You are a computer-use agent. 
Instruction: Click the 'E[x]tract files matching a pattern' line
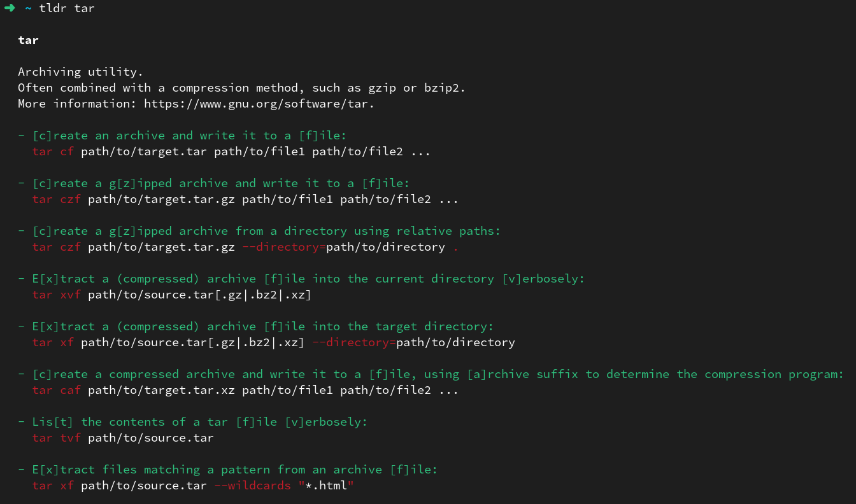tap(235, 470)
